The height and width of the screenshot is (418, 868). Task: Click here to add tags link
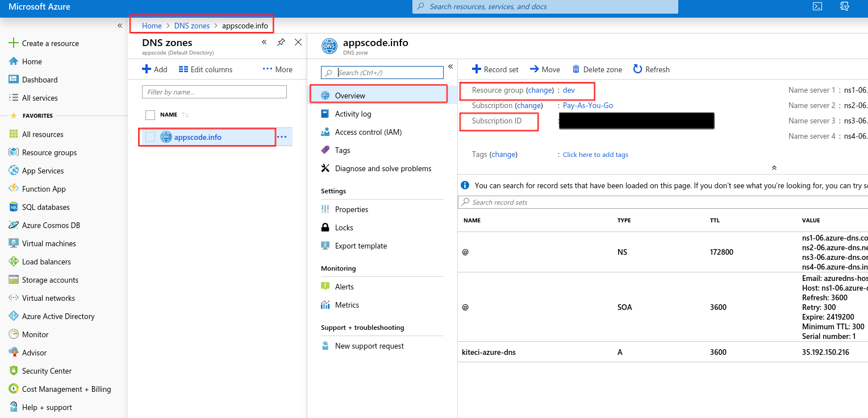[595, 155]
